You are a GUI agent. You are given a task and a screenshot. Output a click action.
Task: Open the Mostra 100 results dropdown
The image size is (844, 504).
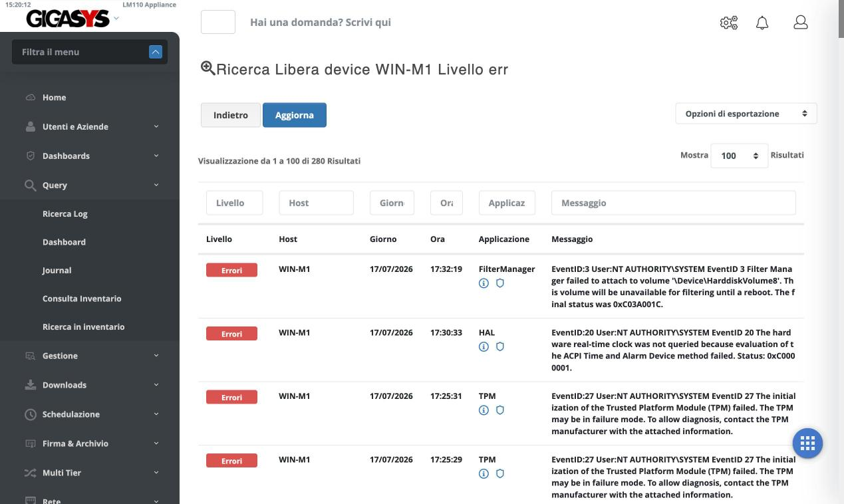740,156
